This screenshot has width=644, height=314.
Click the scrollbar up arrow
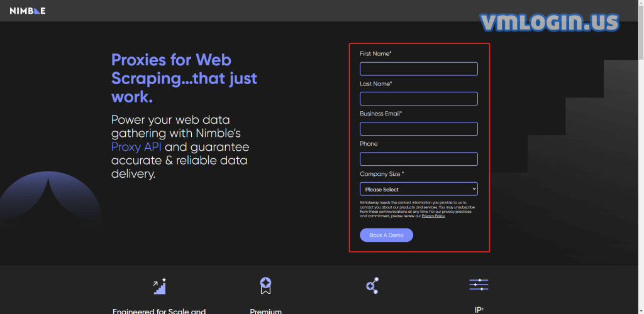tap(640, 3)
